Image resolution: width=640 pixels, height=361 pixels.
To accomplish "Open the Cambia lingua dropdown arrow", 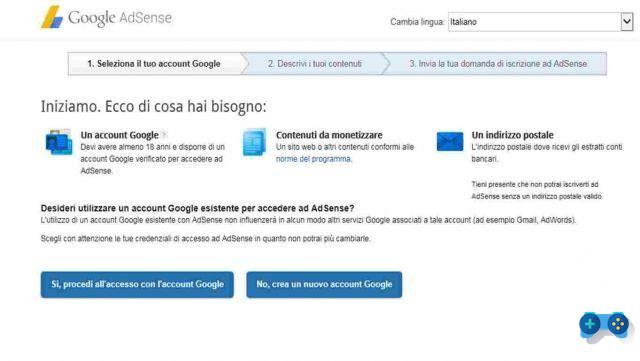I will [627, 22].
